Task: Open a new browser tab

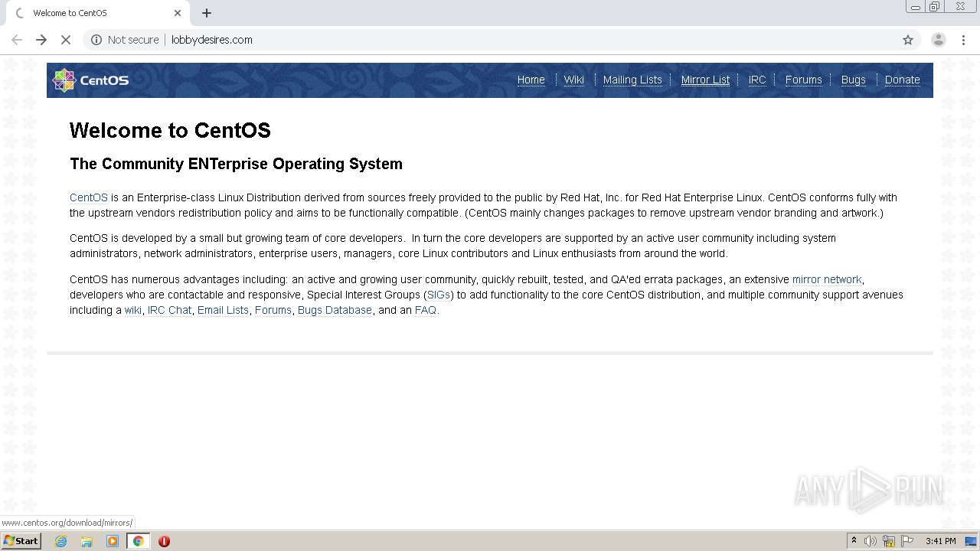Action: (207, 13)
